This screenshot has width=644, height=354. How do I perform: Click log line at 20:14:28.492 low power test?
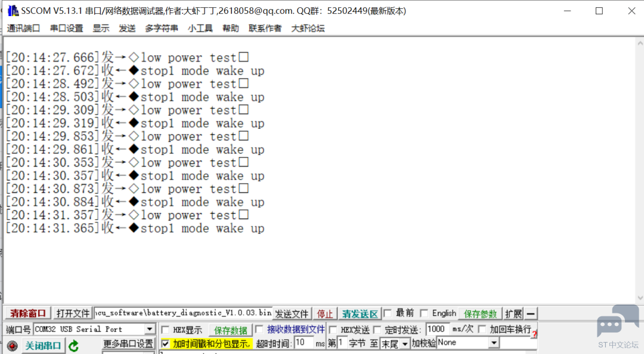pyautogui.click(x=128, y=84)
